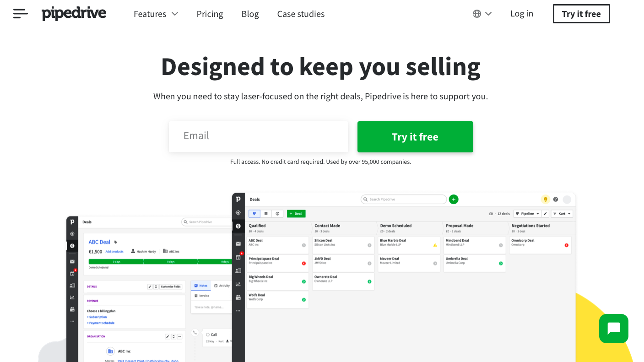The image size is (644, 362).
Task: Open Leads target icon in Deals board sidebar
Action: pos(238,213)
